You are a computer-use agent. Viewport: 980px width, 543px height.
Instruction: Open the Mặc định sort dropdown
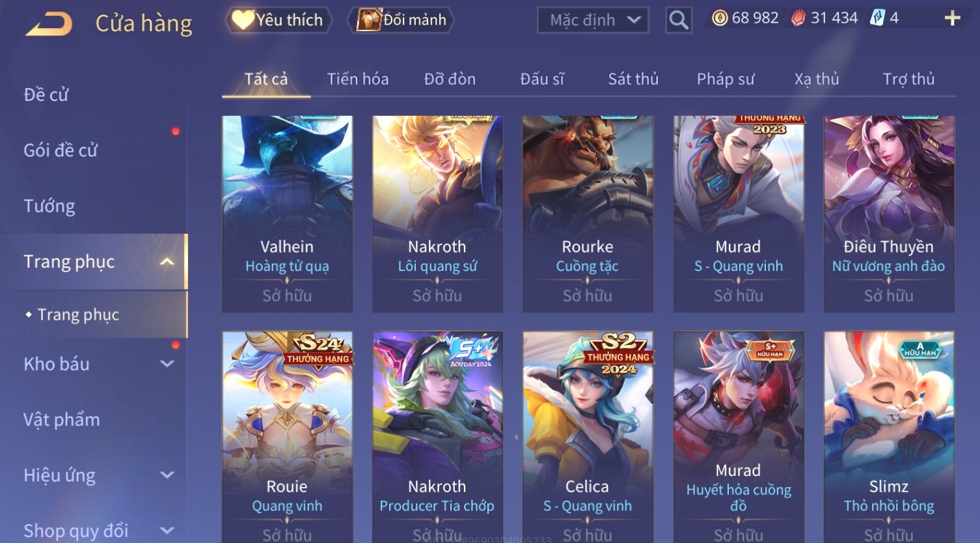tap(593, 20)
